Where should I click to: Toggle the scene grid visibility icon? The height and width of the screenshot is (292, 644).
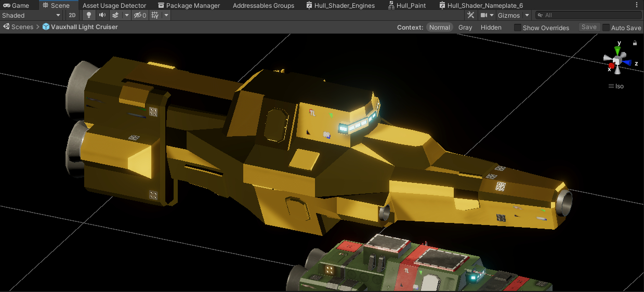[155, 16]
